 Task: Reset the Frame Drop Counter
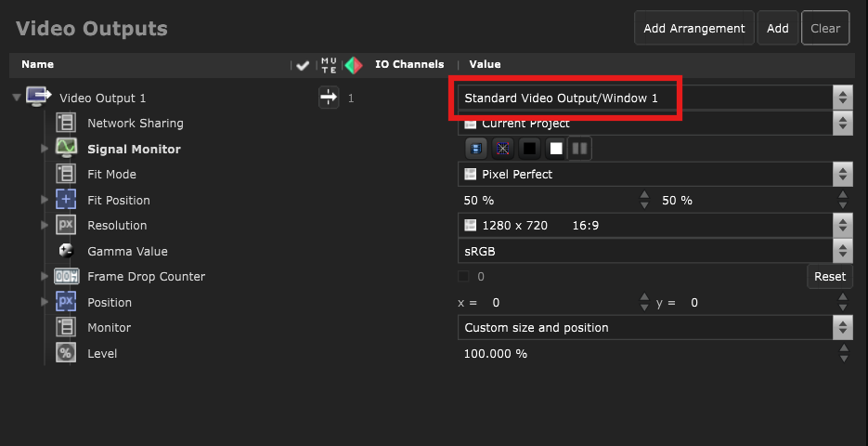tap(830, 277)
